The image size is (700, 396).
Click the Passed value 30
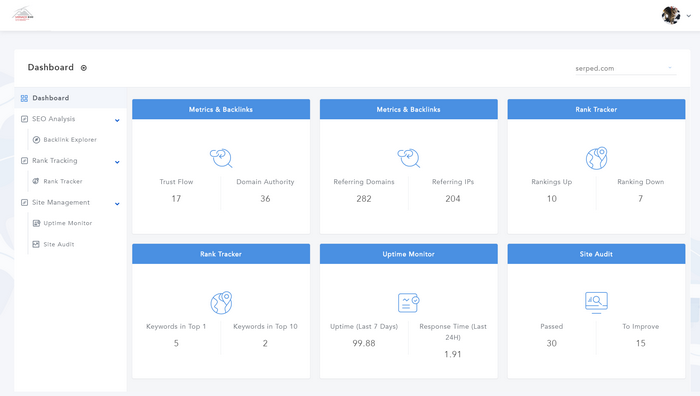point(552,343)
